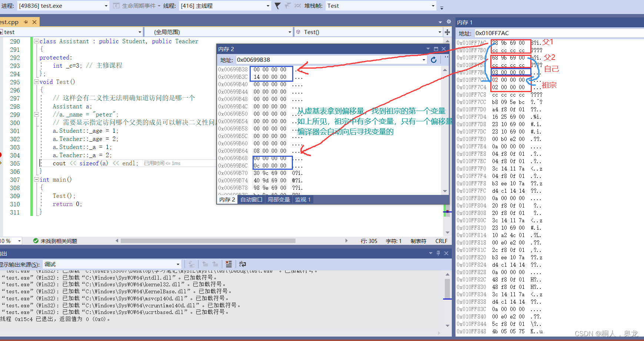
Task: Switch to the 监视 1 tab
Action: 303,200
